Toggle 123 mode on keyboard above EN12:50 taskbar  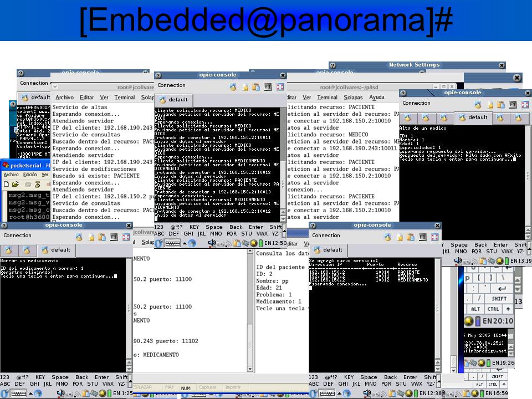pos(159,227)
